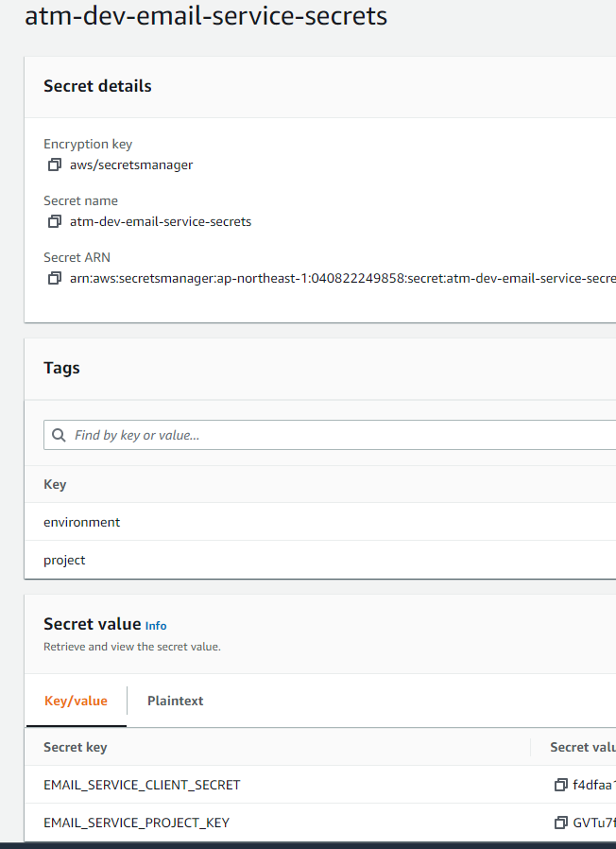Select the environment tag row
The width and height of the screenshot is (616, 849).
coord(82,522)
